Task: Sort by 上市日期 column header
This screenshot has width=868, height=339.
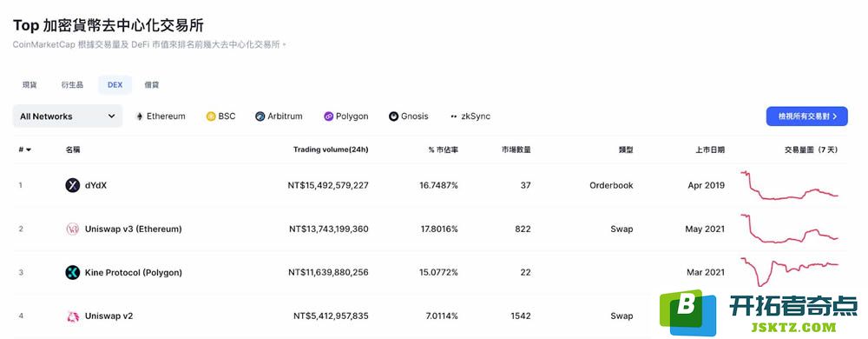Action: click(x=710, y=150)
